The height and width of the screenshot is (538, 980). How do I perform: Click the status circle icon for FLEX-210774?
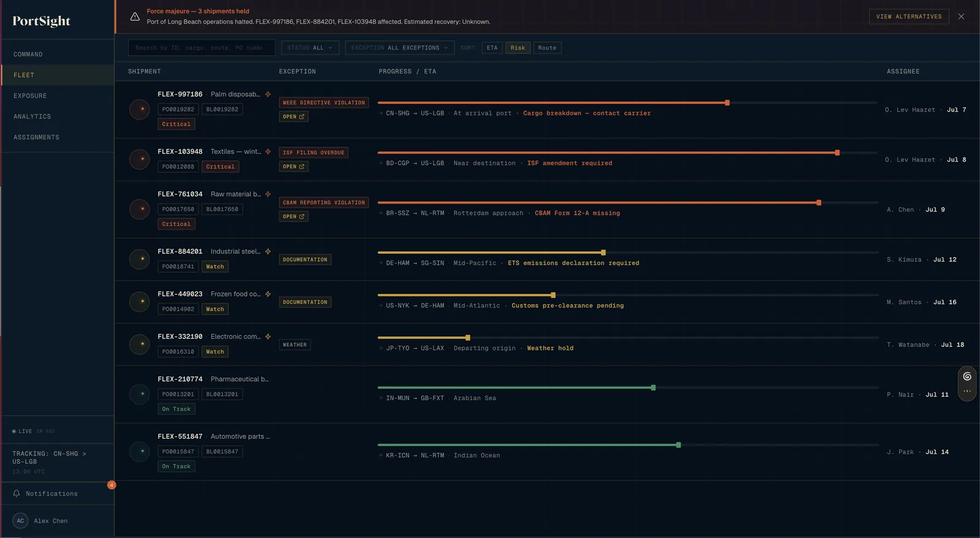140,394
